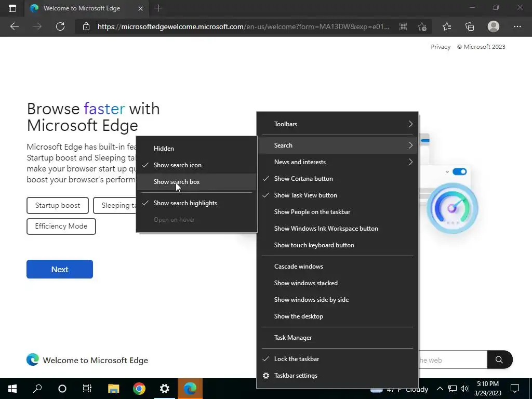Open Taskbar settings
532x399 pixels.
pos(337,376)
